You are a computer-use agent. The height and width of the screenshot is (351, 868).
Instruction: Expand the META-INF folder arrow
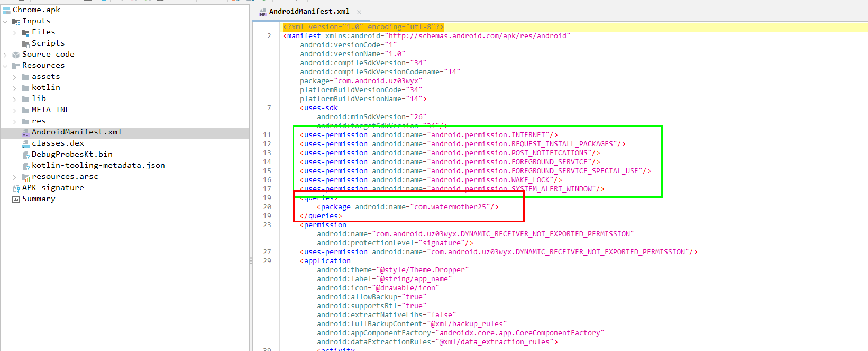coord(15,110)
